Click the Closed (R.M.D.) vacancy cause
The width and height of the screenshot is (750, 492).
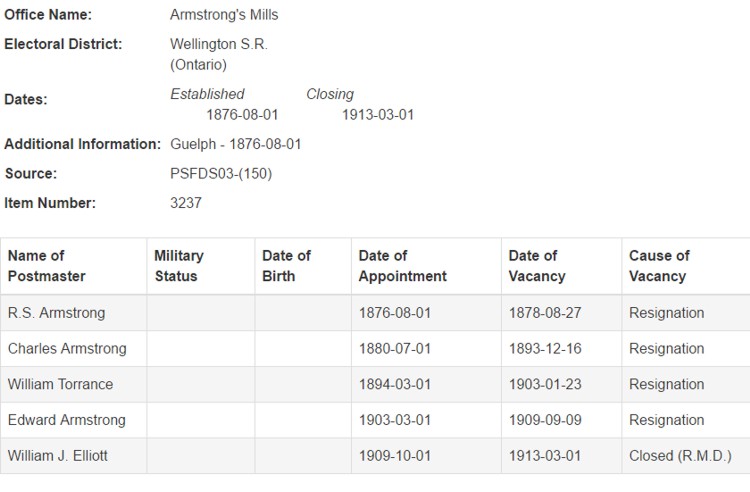(x=680, y=456)
